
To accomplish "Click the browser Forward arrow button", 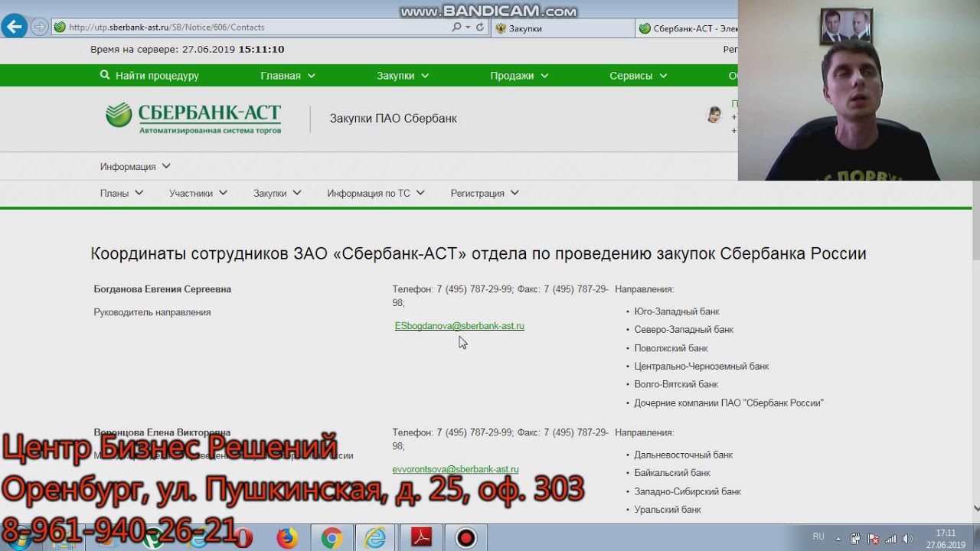I will 39,27.
